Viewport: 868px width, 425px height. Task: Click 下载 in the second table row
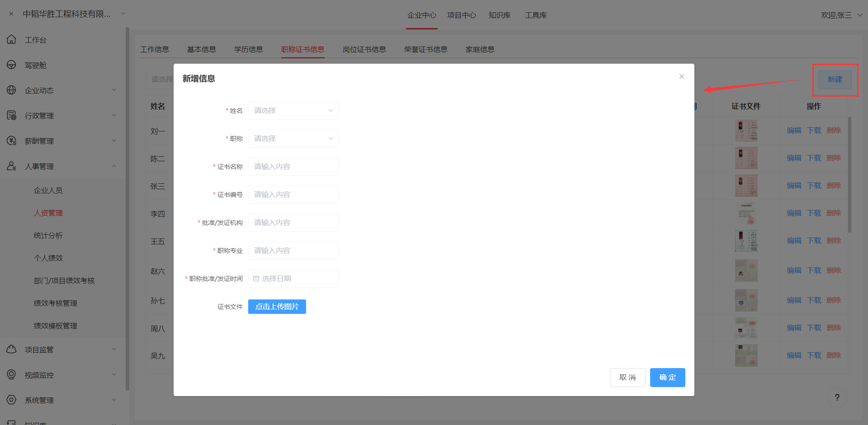[x=814, y=158]
